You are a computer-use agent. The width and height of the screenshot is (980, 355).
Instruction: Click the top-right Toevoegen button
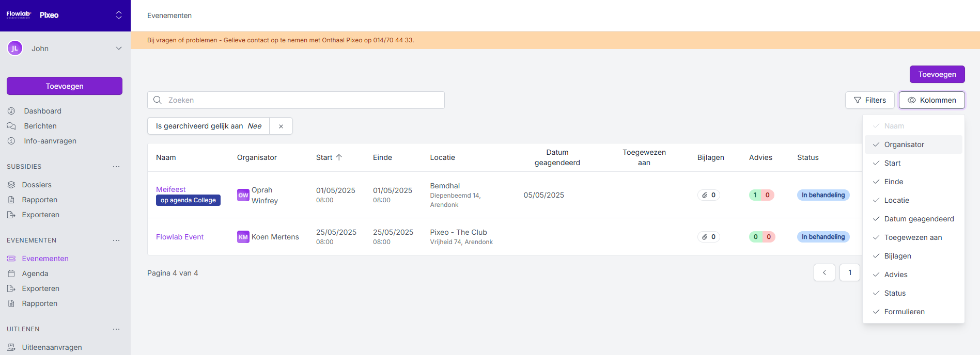[937, 74]
